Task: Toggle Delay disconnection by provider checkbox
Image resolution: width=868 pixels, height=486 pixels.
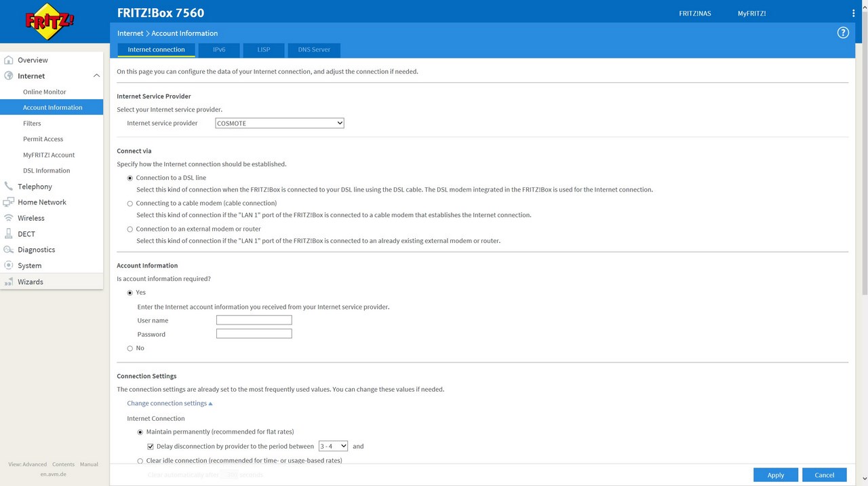Action: [x=151, y=447]
